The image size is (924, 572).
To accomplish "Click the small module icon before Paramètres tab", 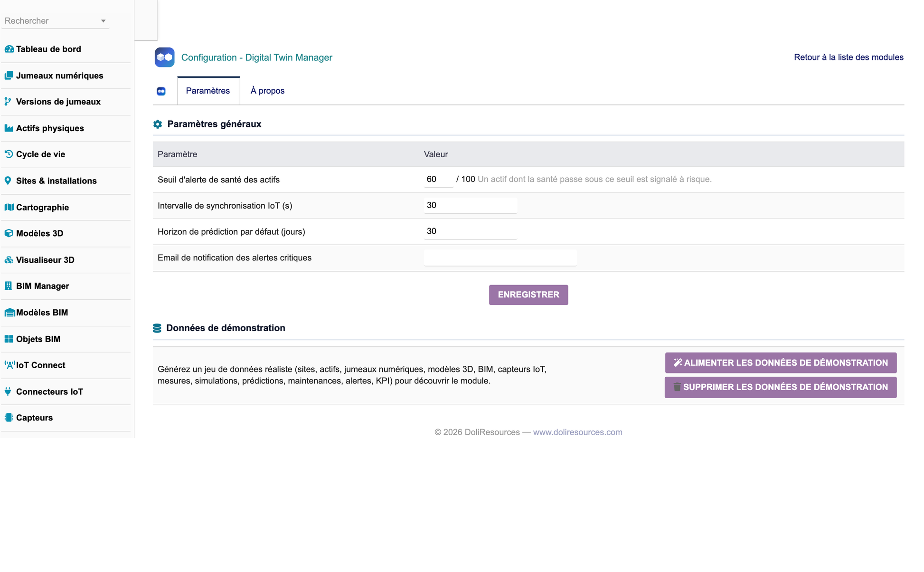I will (161, 91).
